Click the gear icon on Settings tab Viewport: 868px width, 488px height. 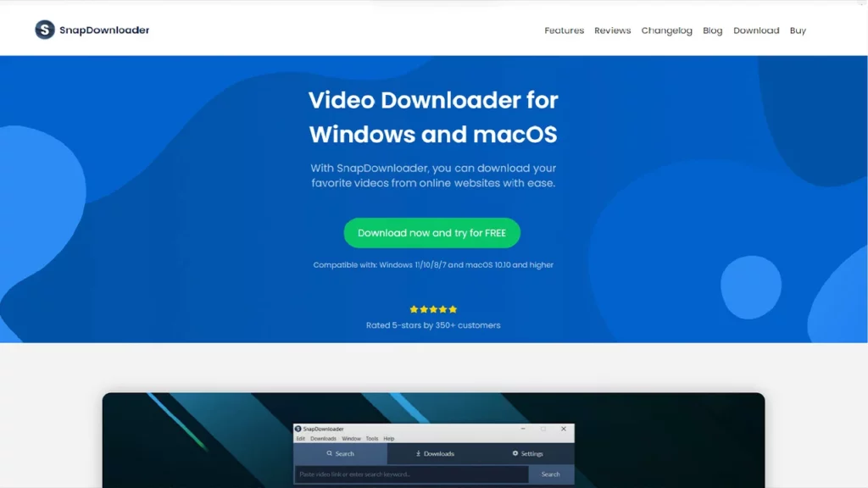pyautogui.click(x=515, y=454)
